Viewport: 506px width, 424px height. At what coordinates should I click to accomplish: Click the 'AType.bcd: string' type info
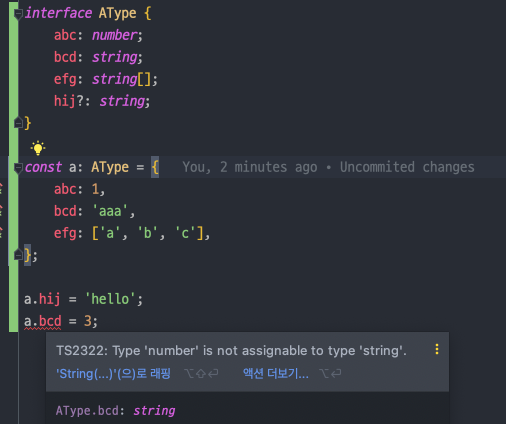pos(115,411)
